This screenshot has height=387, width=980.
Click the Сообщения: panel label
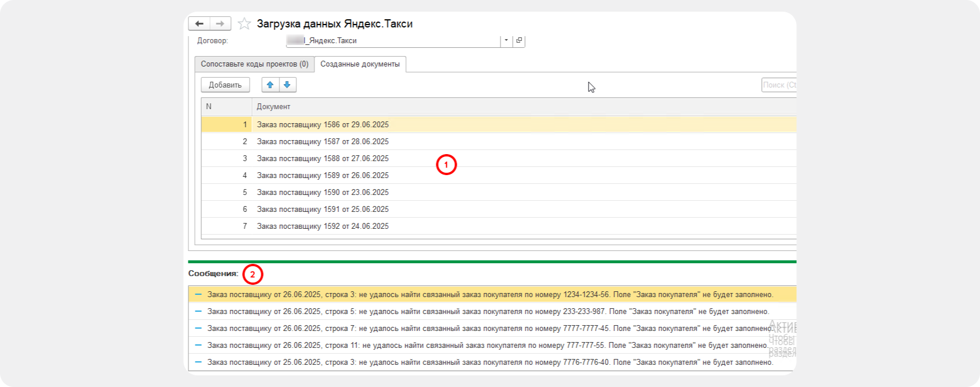(213, 273)
